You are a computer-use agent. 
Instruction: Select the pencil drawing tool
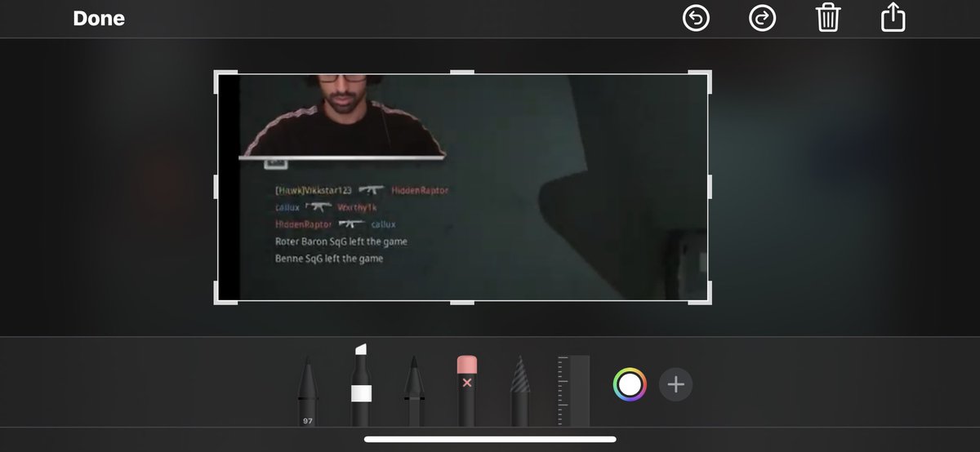[414, 390]
